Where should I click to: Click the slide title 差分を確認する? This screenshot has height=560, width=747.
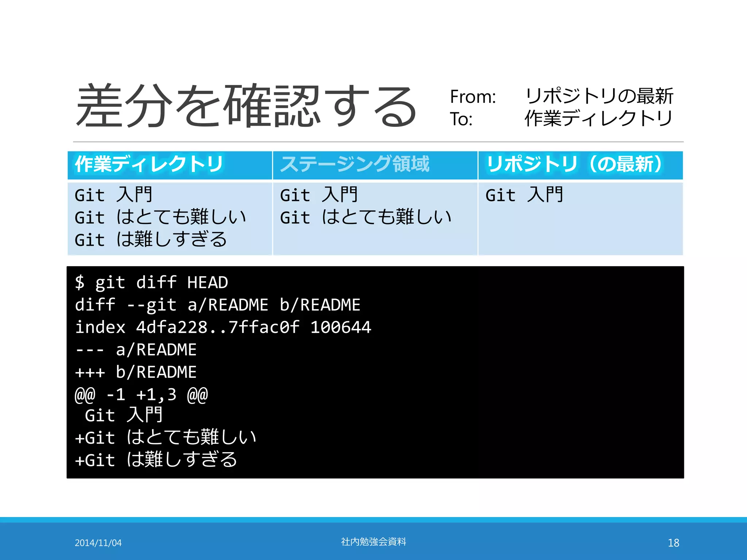[247, 105]
